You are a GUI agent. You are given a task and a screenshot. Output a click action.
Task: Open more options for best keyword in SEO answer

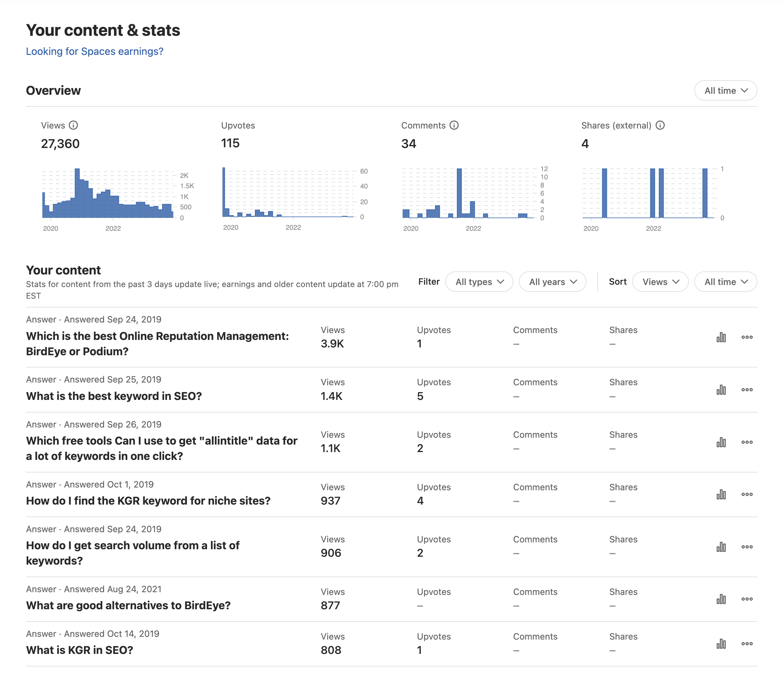tap(747, 390)
